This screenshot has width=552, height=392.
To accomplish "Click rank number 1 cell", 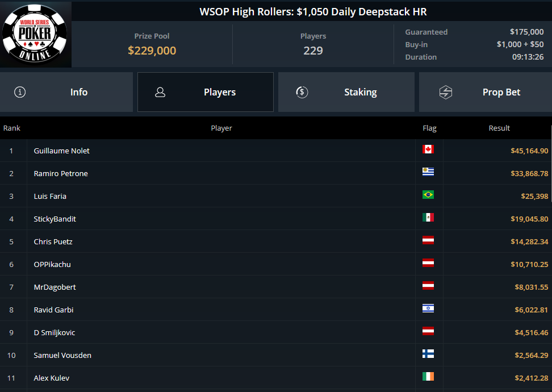I will coord(11,151).
